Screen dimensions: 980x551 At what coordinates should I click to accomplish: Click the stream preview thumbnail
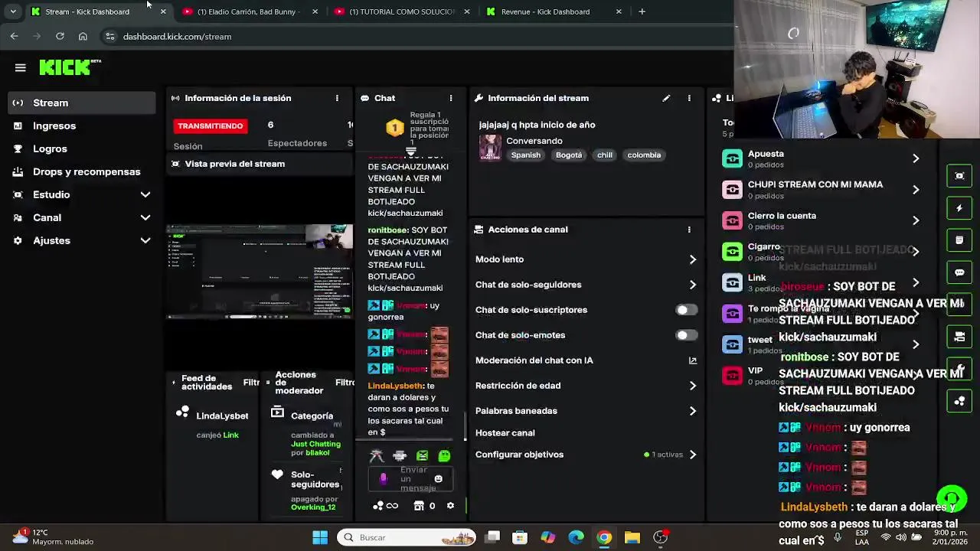click(260, 272)
